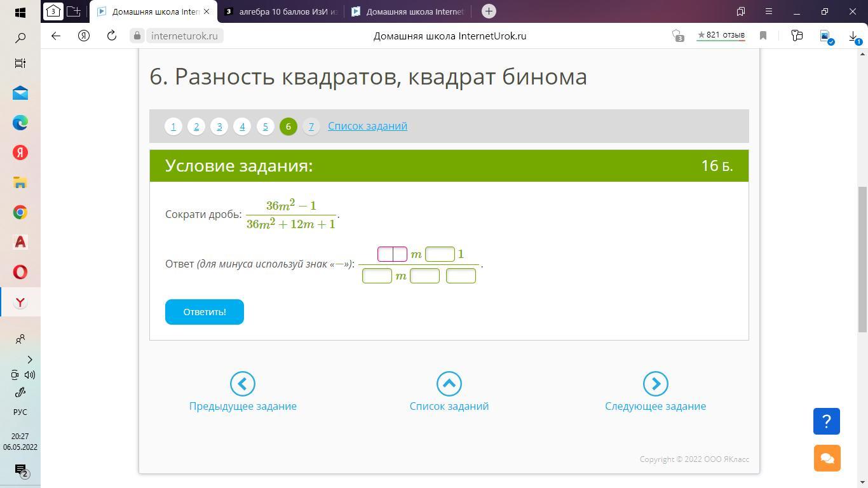Open bottom Список заданий link
Screen dimensions: 868x488
coord(449,392)
